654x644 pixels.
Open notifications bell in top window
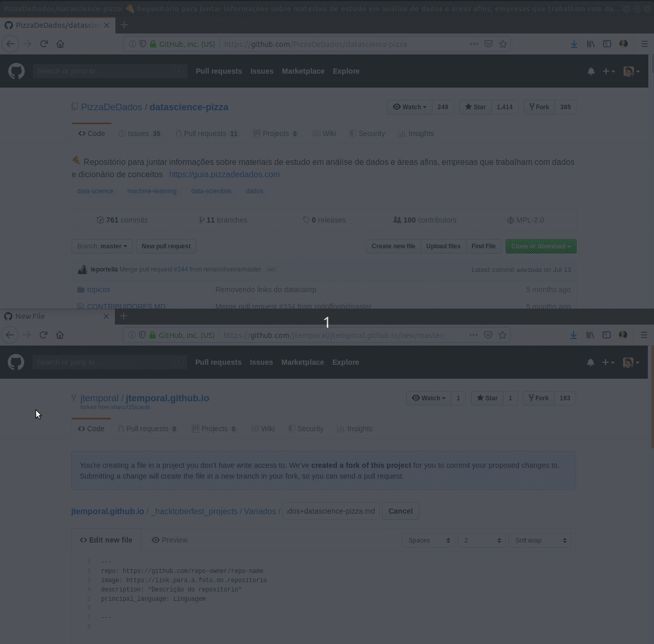tap(591, 71)
